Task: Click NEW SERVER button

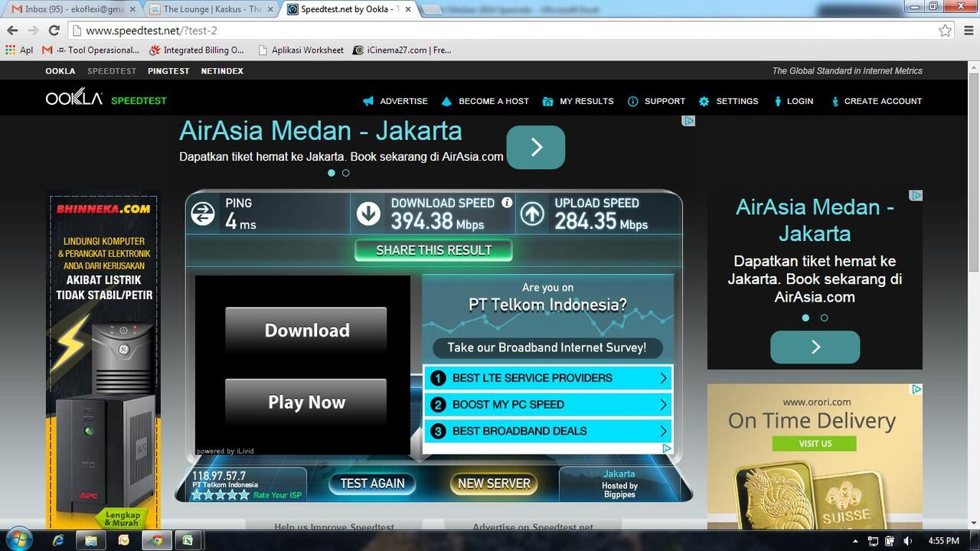Action: [x=494, y=483]
